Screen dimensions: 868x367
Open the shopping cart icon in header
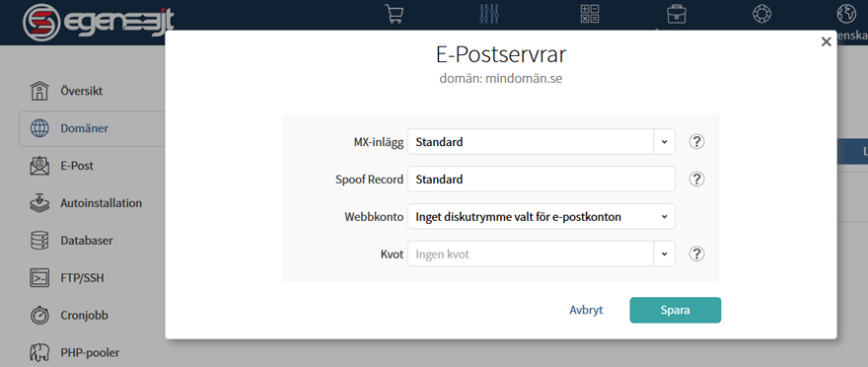pos(394,15)
